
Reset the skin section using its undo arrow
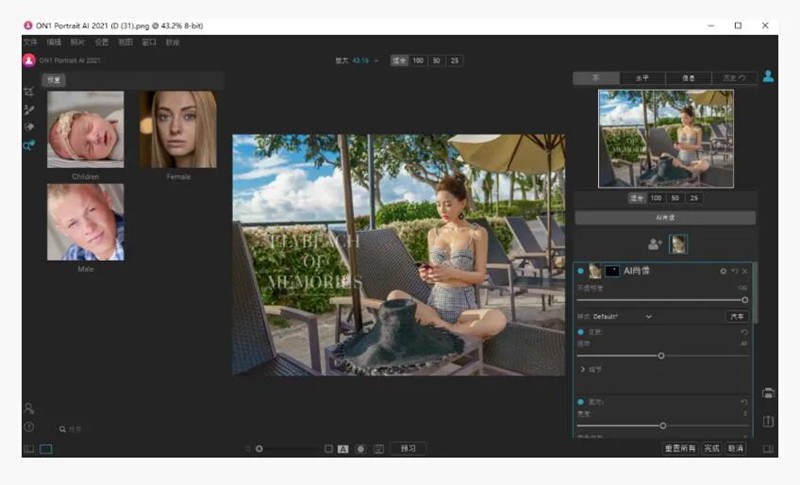click(744, 332)
